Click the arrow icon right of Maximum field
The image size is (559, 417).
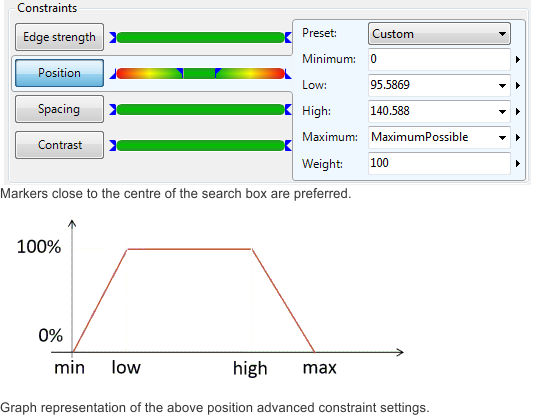[518, 138]
